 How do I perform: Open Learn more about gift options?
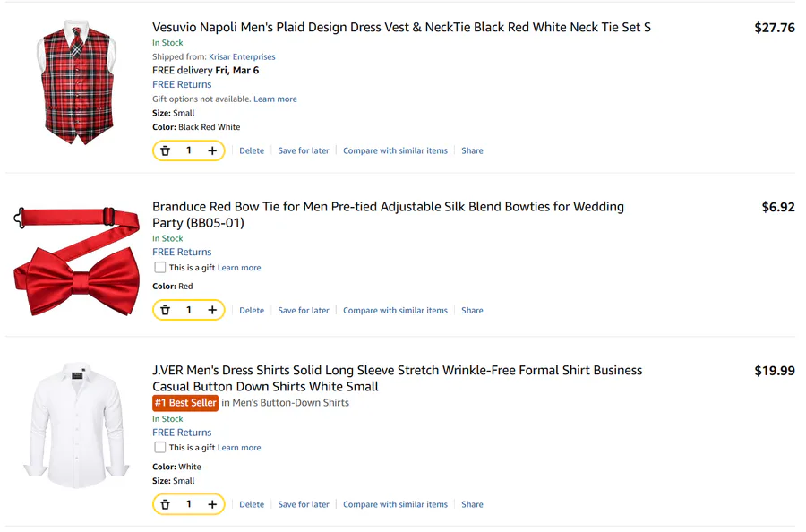pyautogui.click(x=275, y=99)
